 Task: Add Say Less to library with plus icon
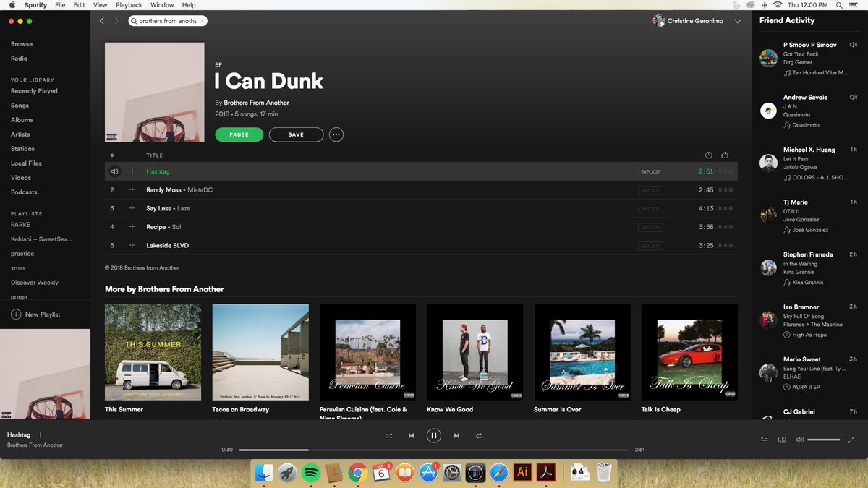(x=132, y=208)
